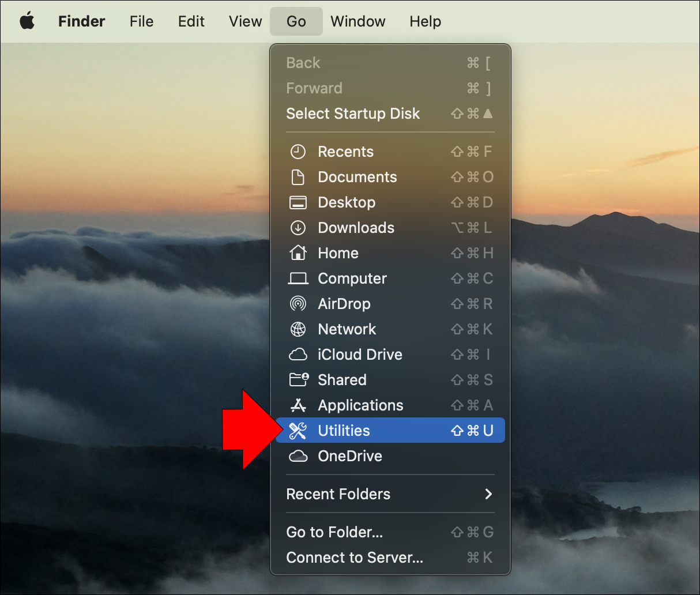Click the Downloads arrow icon
The height and width of the screenshot is (595, 700).
(x=298, y=228)
